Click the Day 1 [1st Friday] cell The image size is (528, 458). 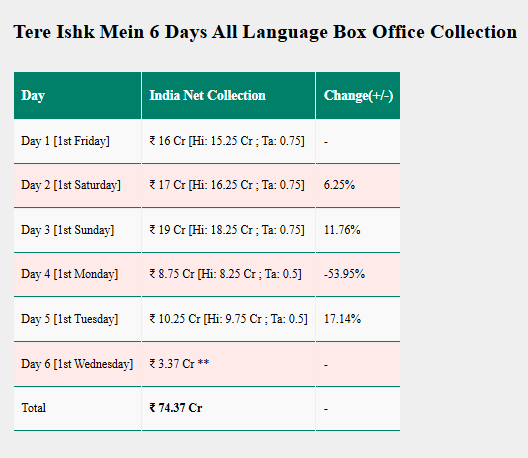[77, 141]
